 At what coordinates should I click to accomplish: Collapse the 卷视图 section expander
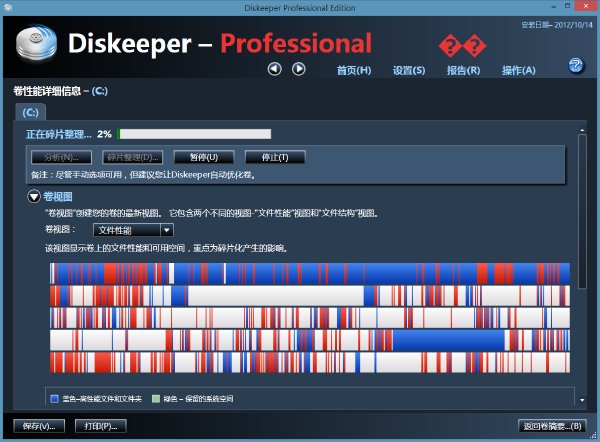tap(34, 197)
